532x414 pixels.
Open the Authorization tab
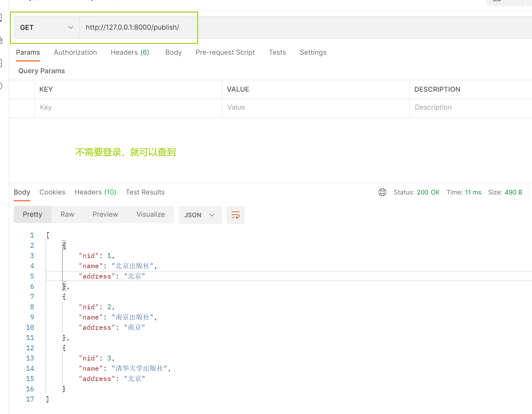75,52
